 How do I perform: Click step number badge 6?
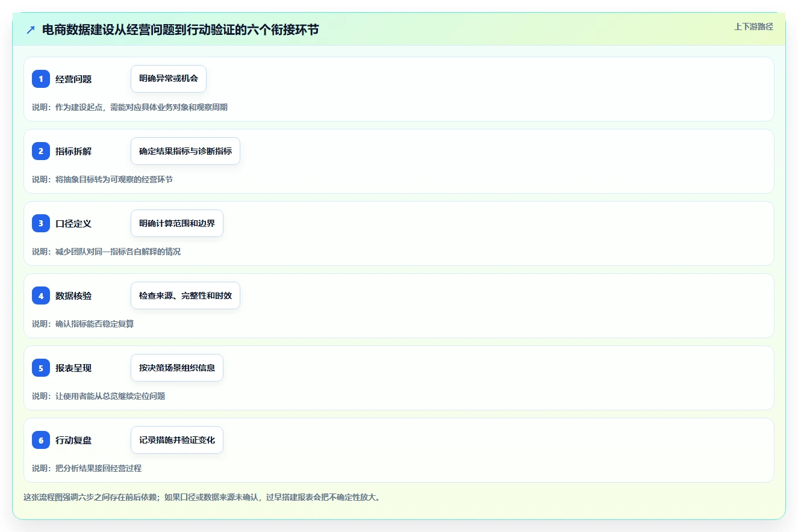(41, 440)
